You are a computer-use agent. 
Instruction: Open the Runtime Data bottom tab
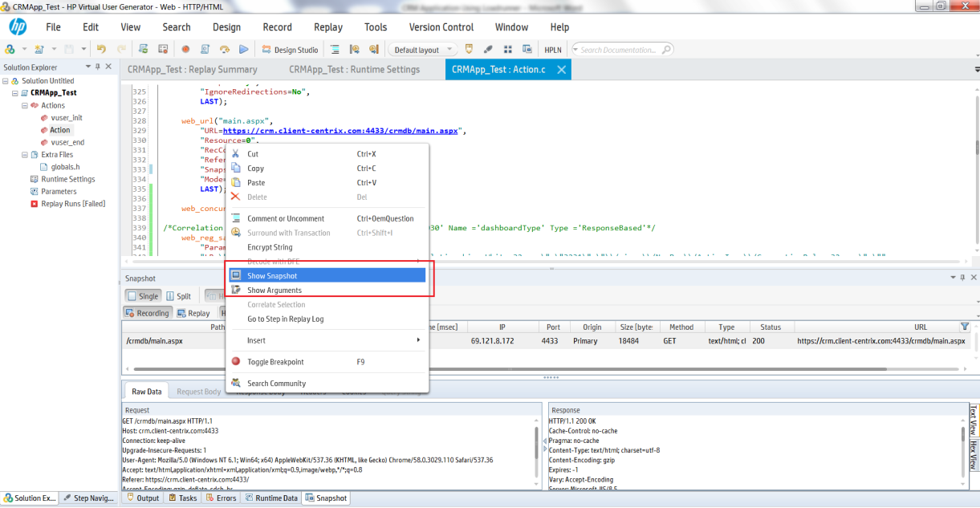270,498
